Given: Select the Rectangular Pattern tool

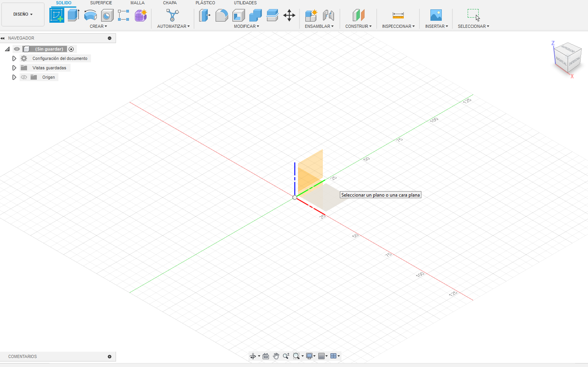Looking at the screenshot, I should 123,15.
